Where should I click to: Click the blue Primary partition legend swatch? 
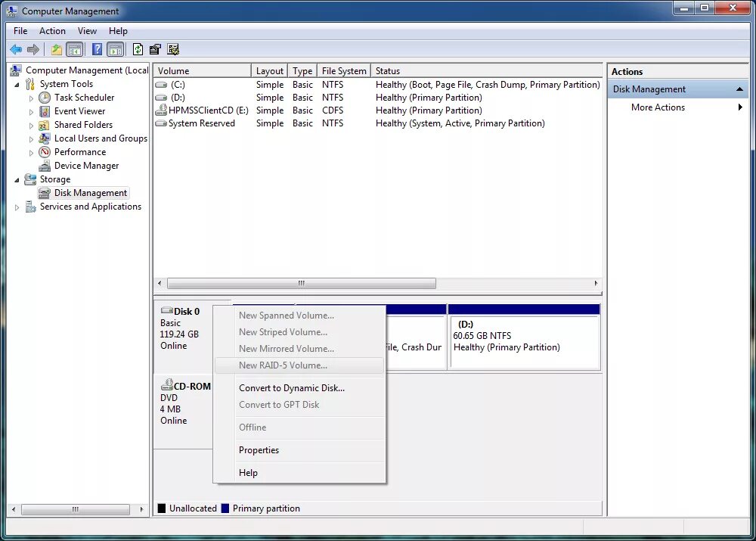click(x=225, y=508)
